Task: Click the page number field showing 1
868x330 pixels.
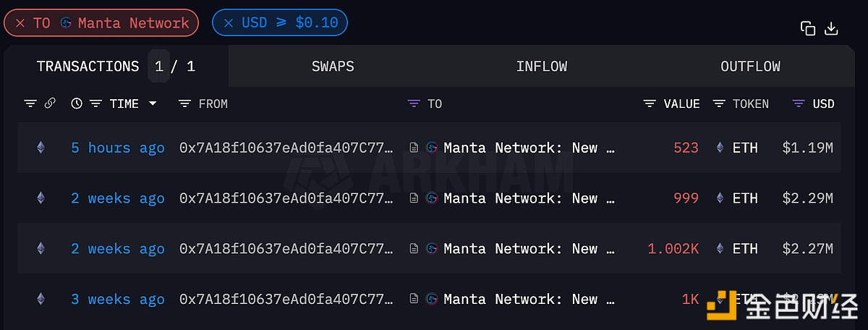Action: click(x=159, y=67)
